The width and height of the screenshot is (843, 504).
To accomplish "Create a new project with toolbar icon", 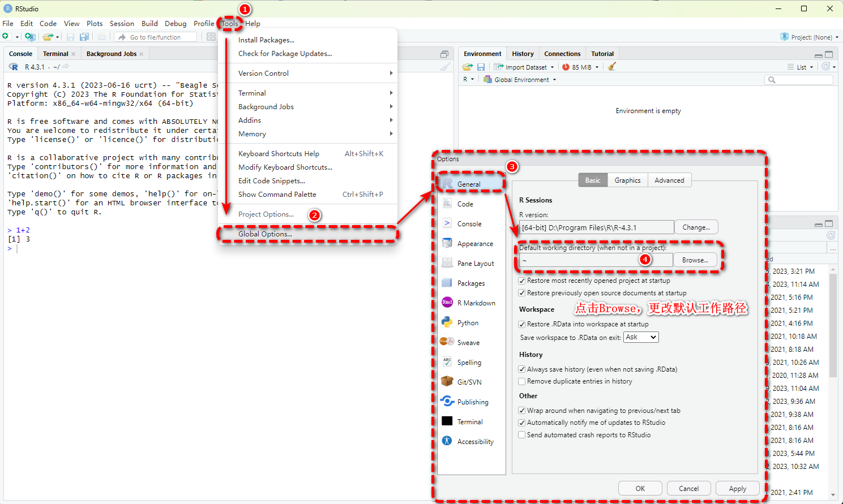I will click(30, 37).
